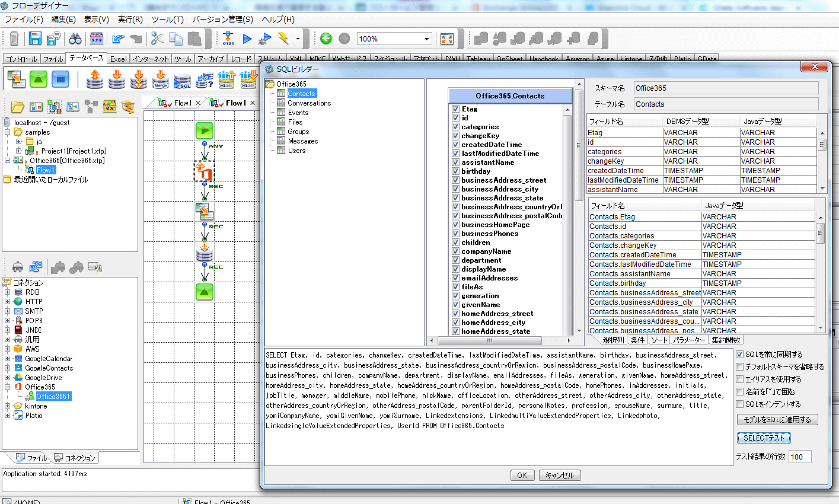Click the green back arrow icon

coord(326,39)
